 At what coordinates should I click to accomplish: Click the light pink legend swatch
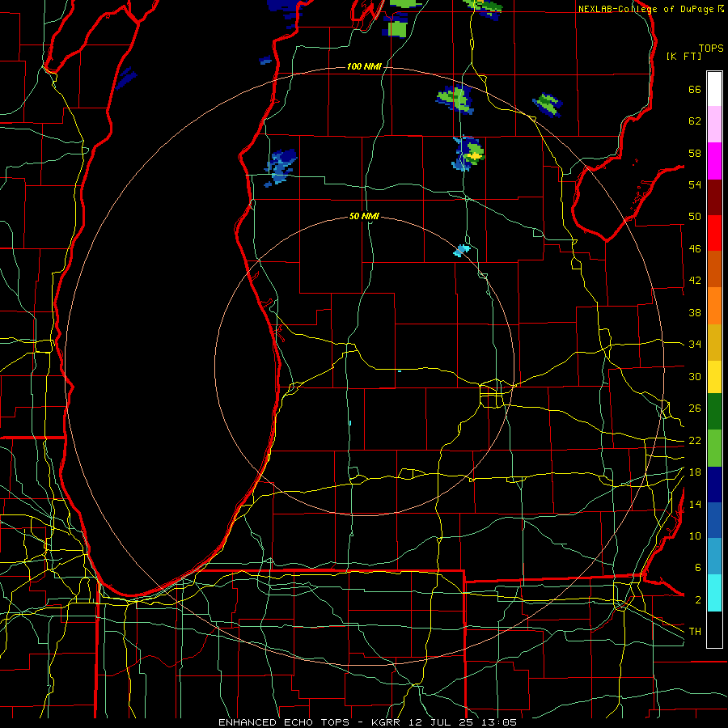click(x=714, y=124)
